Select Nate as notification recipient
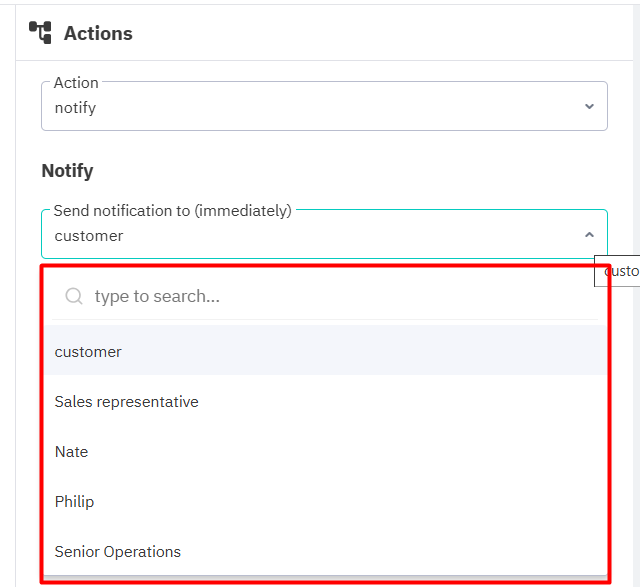The width and height of the screenshot is (640, 587). (72, 452)
